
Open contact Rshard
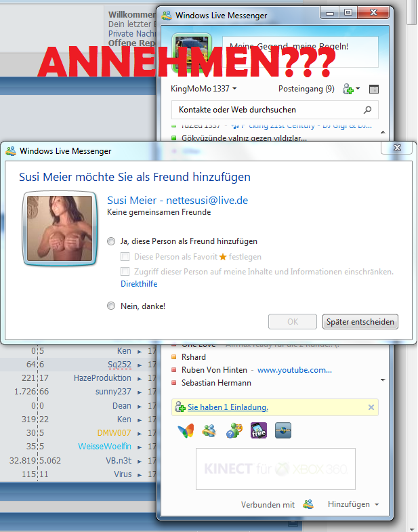[x=193, y=357]
